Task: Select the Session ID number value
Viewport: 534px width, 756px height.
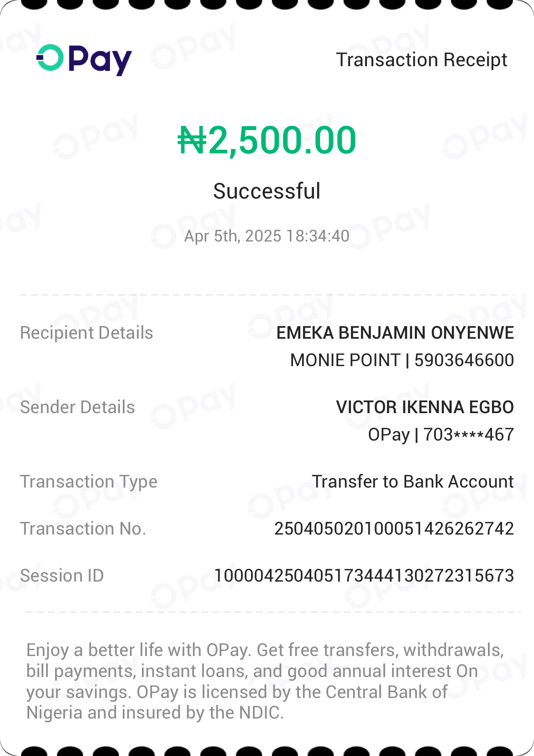Action: click(364, 576)
